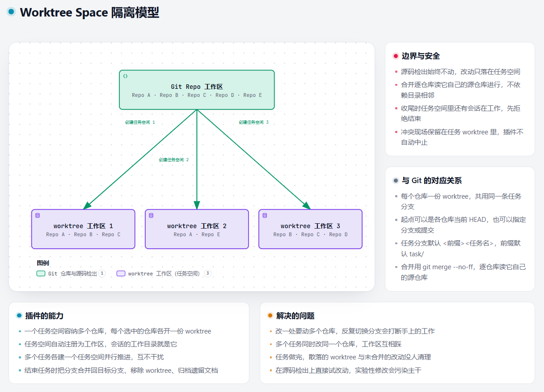Screen dimensions: 544x392
Task: Click the database icon in worktree 工作区 1
Action: pyautogui.click(x=38, y=216)
